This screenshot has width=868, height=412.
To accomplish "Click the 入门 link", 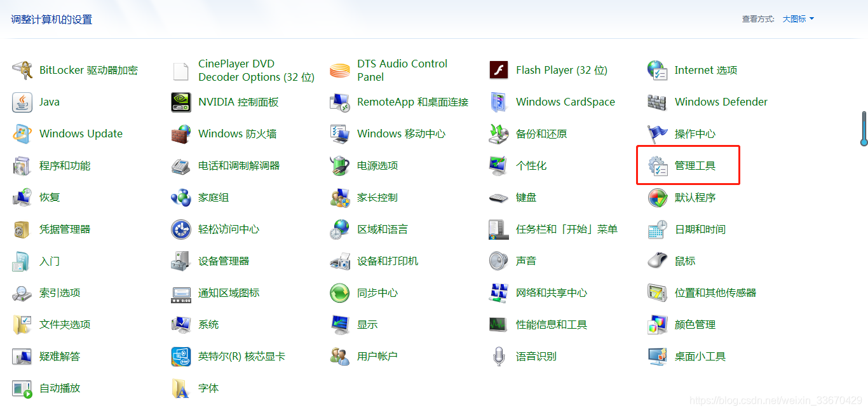I will (50, 261).
